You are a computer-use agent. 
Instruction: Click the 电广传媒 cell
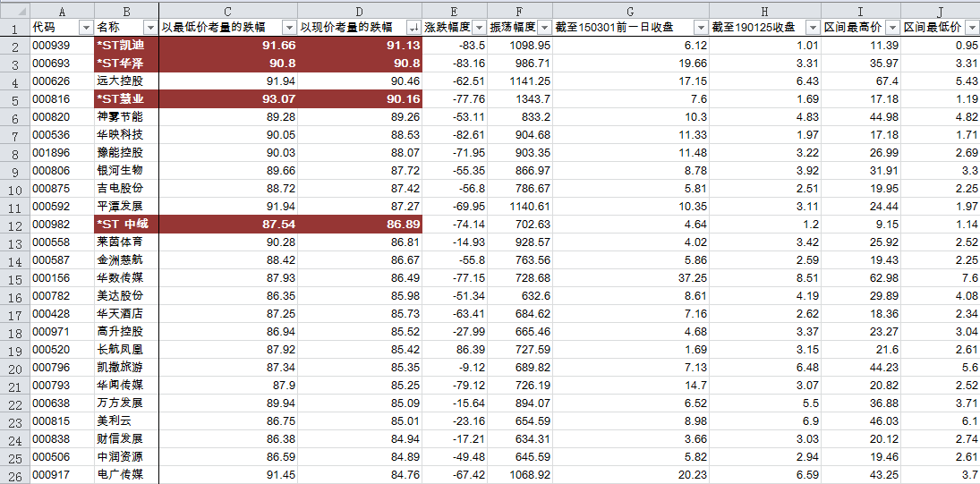point(127,475)
